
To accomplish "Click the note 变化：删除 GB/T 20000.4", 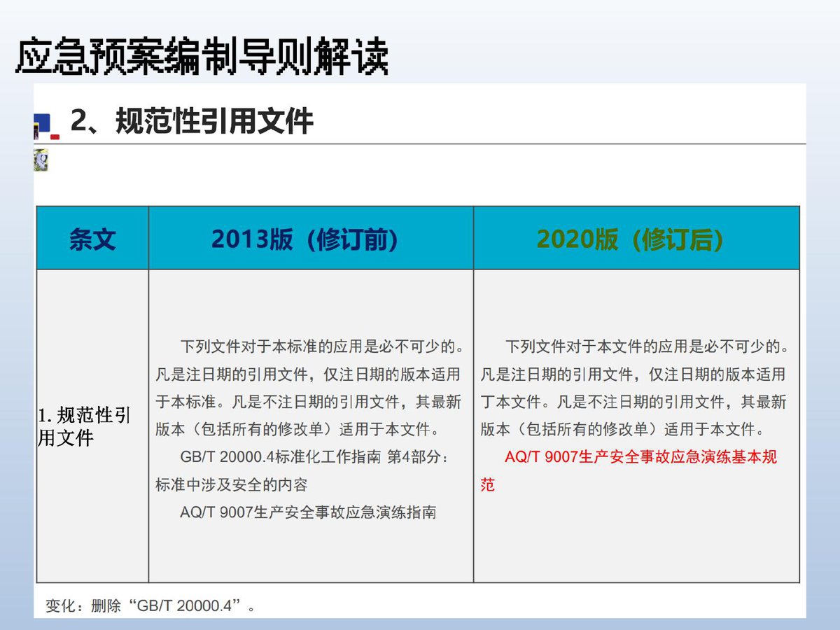I will 151,606.
